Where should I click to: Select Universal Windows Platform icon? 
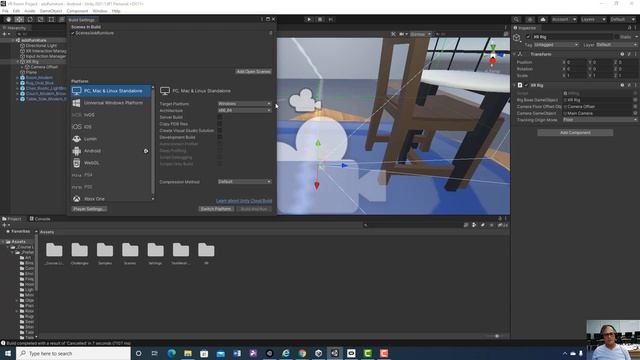(76, 103)
